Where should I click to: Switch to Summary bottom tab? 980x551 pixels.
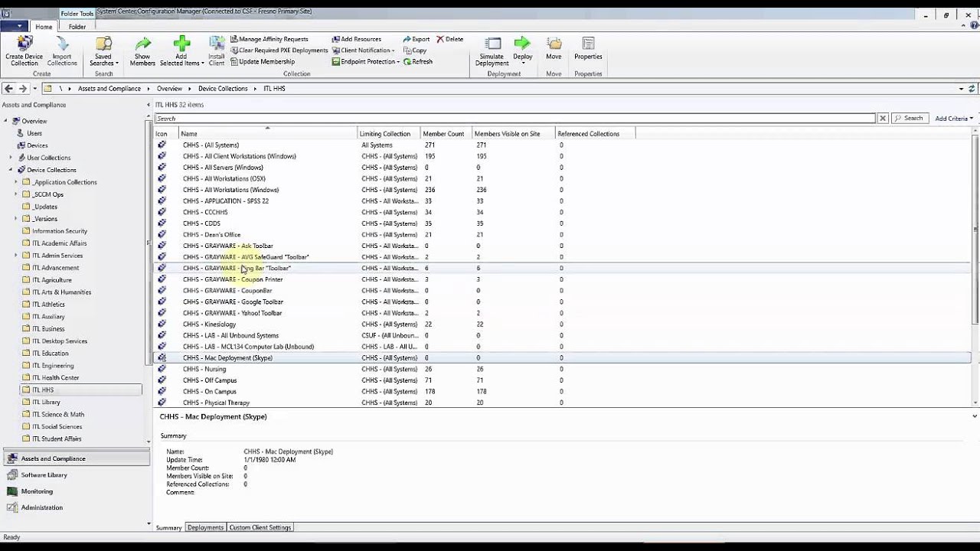(169, 528)
